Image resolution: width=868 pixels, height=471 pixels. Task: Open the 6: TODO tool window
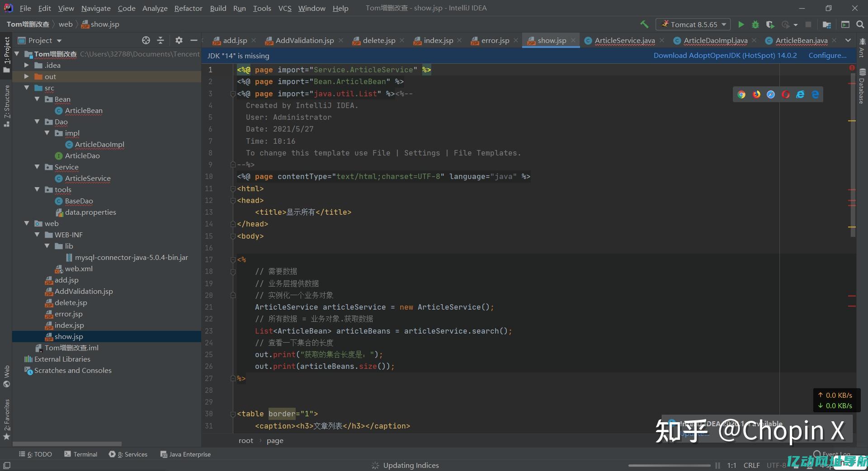tap(35, 454)
